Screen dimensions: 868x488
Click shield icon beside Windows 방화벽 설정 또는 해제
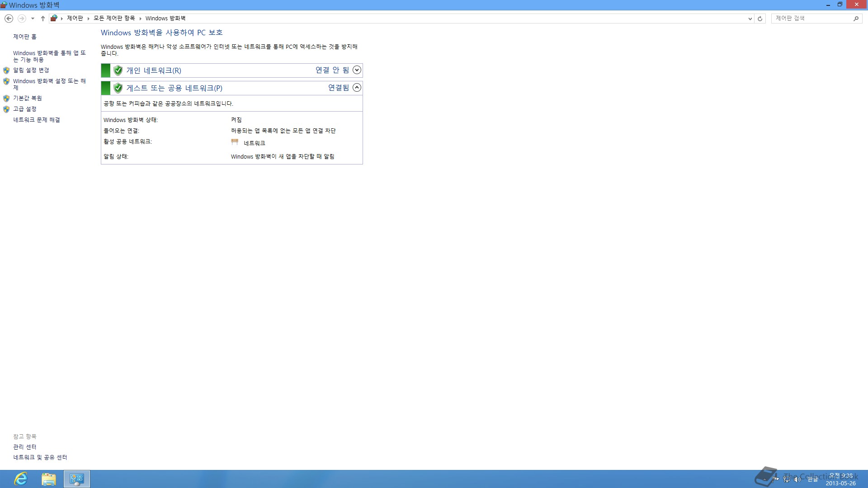pos(6,81)
